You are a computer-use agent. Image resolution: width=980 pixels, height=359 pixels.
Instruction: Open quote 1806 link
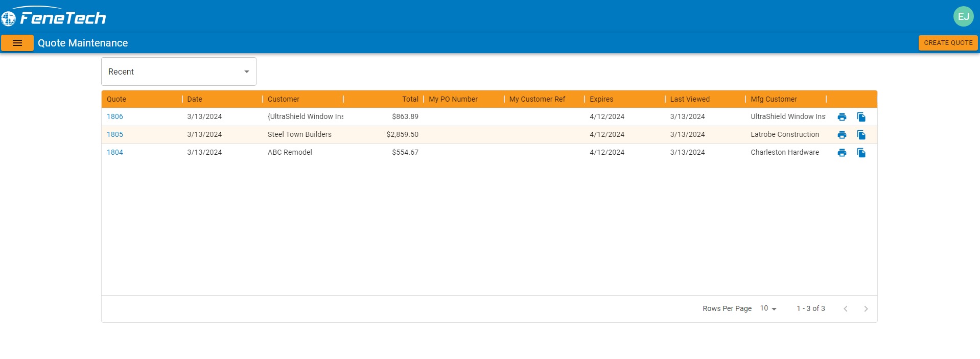coord(115,116)
